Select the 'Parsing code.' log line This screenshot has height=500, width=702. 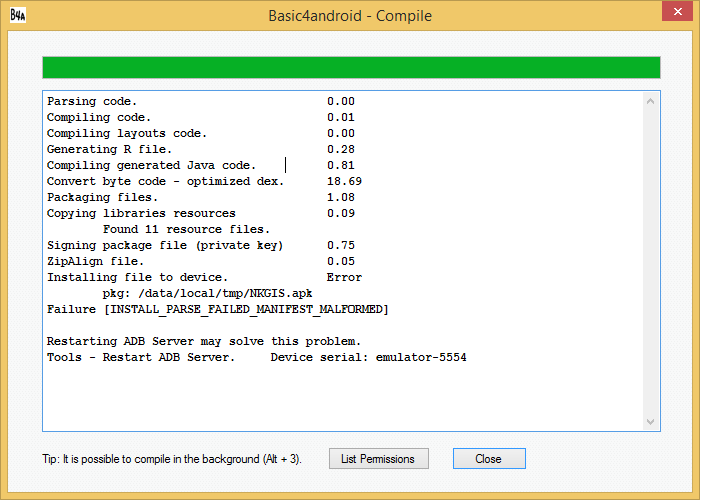(x=92, y=102)
